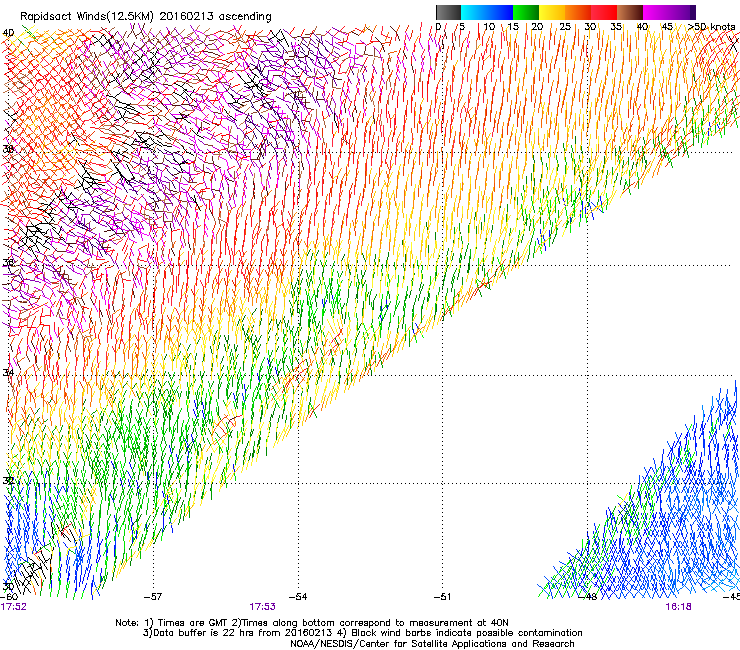This screenshot has height=650, width=740.
Task: Click the dark purple 45-50 knots legend swatch
Action: (682, 12)
